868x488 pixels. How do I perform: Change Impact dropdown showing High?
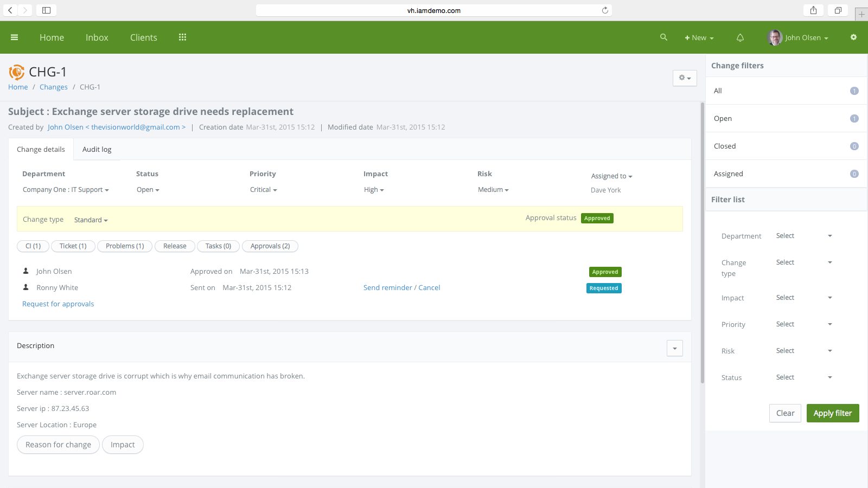374,190
